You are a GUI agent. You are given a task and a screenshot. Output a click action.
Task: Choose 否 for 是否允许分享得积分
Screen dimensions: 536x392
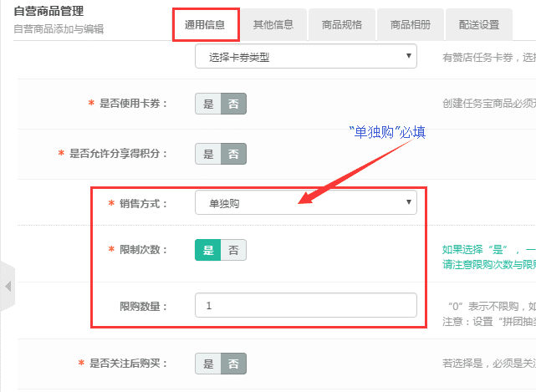[233, 154]
